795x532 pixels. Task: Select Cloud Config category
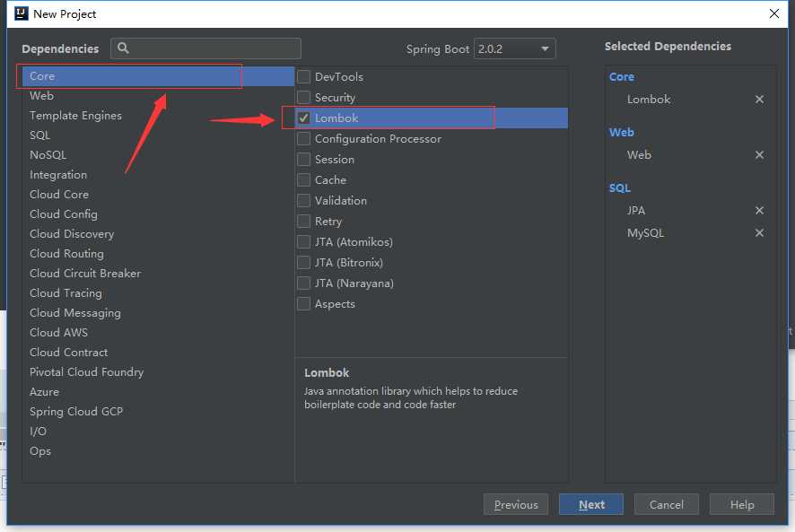(158, 214)
